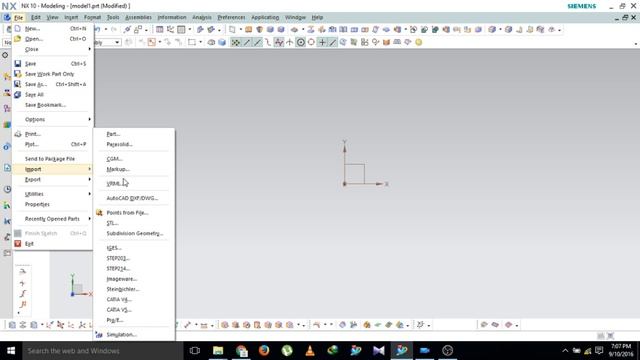Toggle the End Point snap option

(247, 42)
